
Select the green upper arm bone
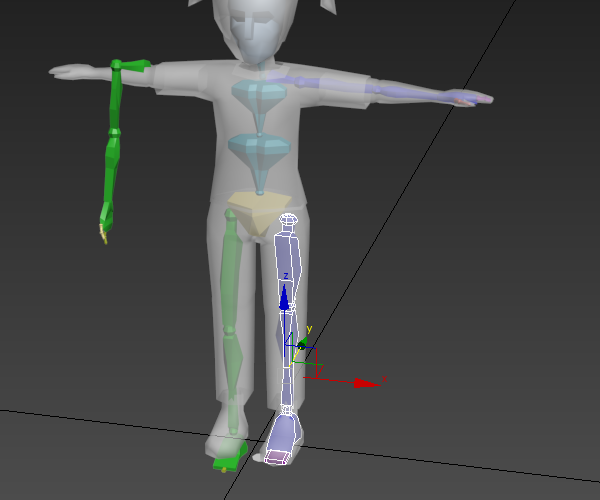pyautogui.click(x=116, y=98)
